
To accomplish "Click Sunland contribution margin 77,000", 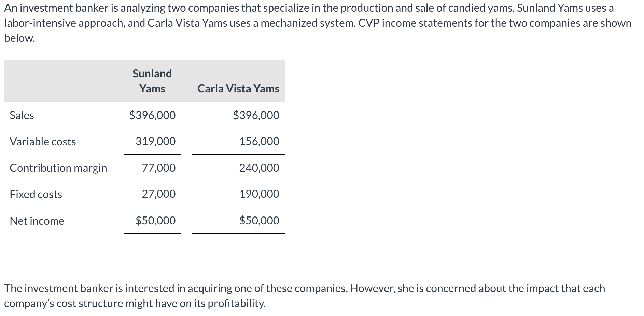I will click(159, 168).
